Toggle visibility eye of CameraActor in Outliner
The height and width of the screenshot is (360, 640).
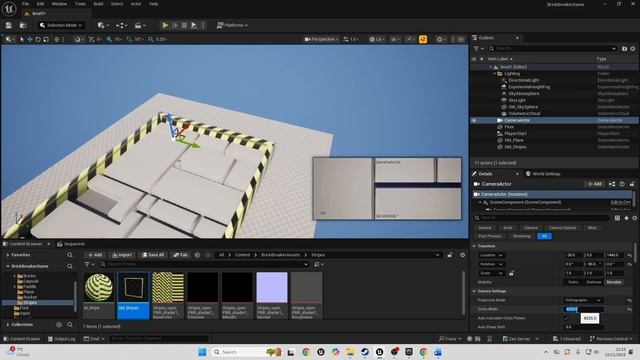coord(474,120)
